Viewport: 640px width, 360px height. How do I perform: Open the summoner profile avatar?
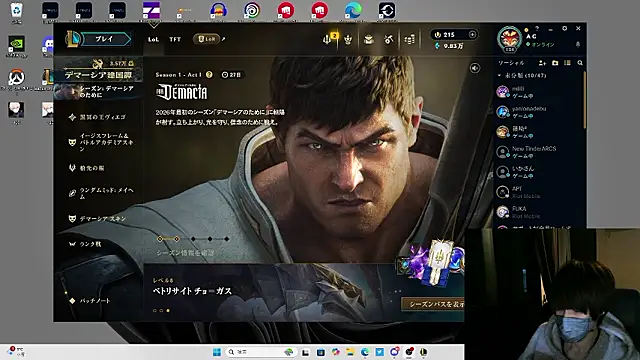pyautogui.click(x=509, y=39)
